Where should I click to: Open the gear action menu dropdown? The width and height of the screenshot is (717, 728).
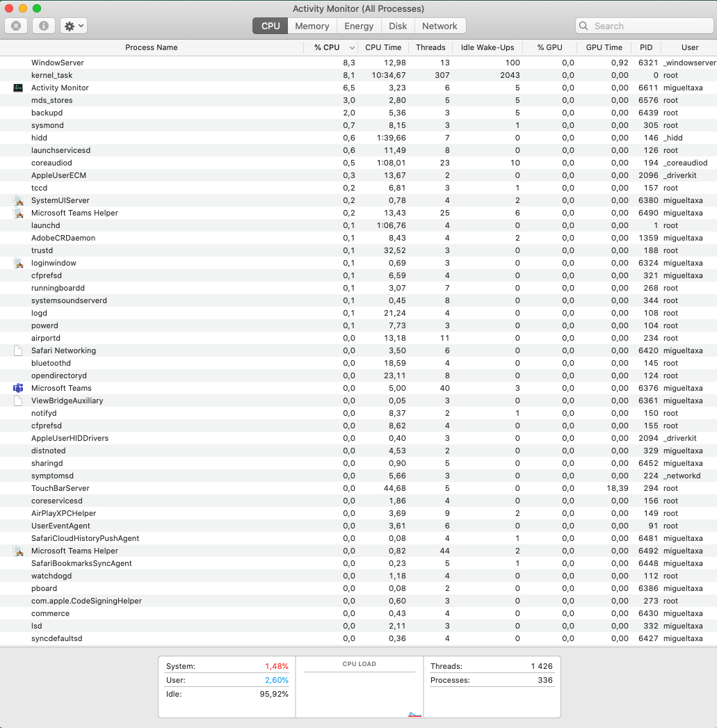pos(74,26)
